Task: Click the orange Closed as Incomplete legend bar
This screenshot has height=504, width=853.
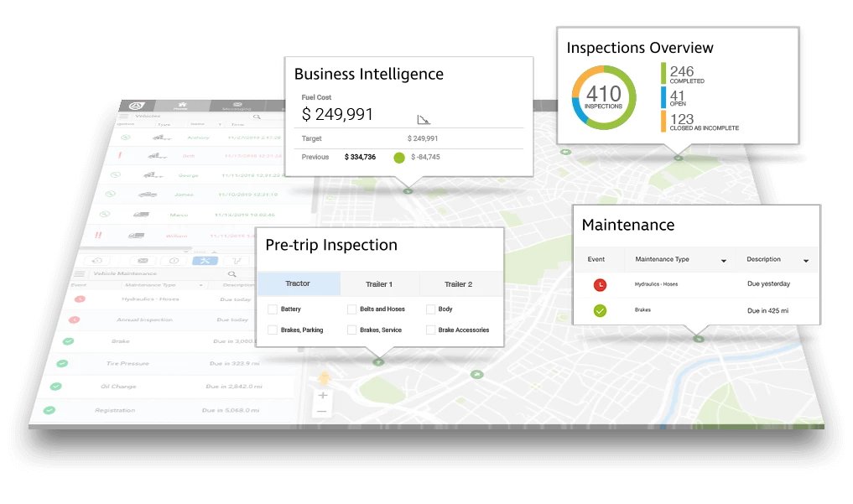Action: tap(663, 122)
